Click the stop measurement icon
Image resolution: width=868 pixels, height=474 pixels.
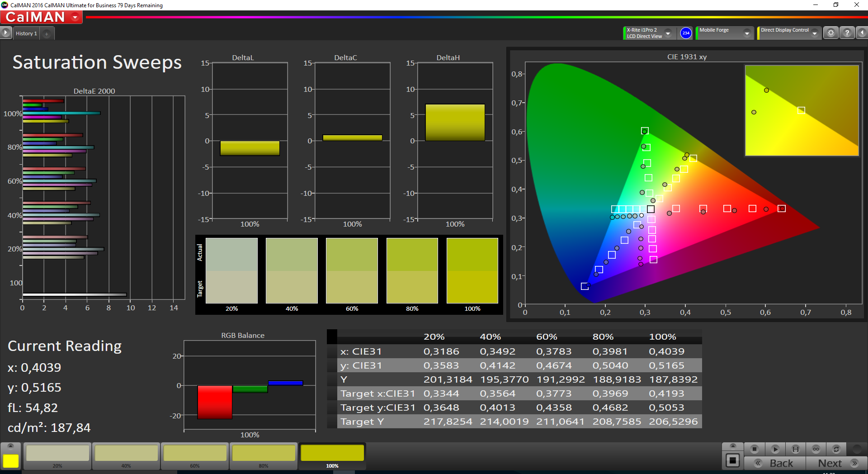[x=754, y=449]
